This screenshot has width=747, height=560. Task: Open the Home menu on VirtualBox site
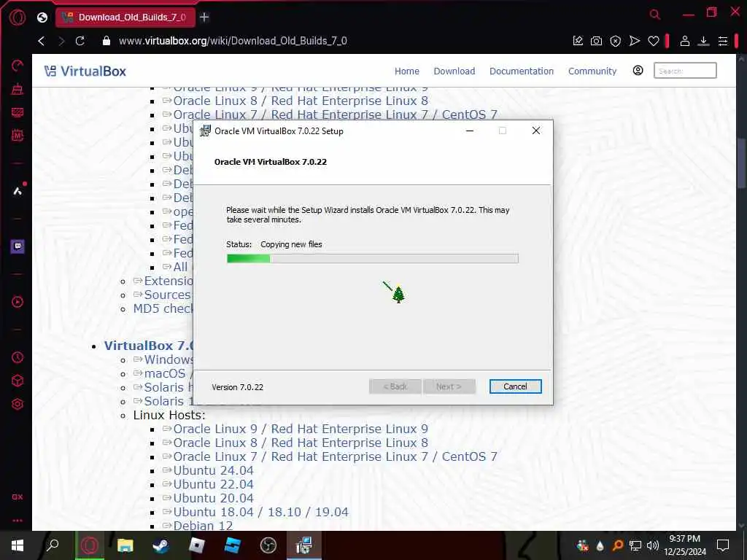(407, 71)
